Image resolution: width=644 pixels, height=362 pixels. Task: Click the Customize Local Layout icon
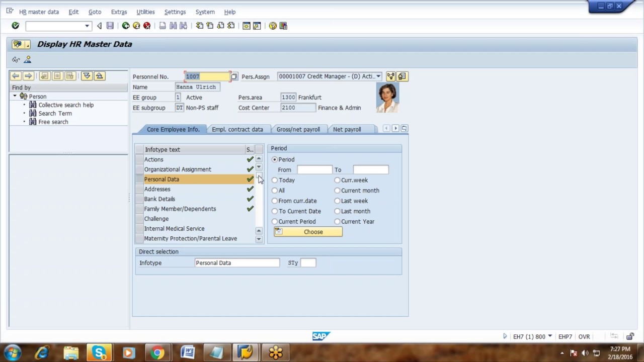[283, 26]
